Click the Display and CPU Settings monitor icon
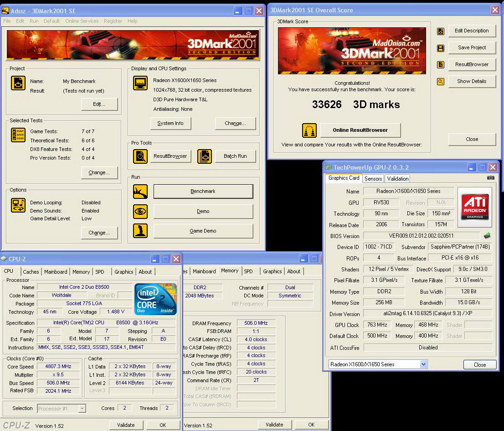This screenshot has height=431, width=504. [140, 83]
